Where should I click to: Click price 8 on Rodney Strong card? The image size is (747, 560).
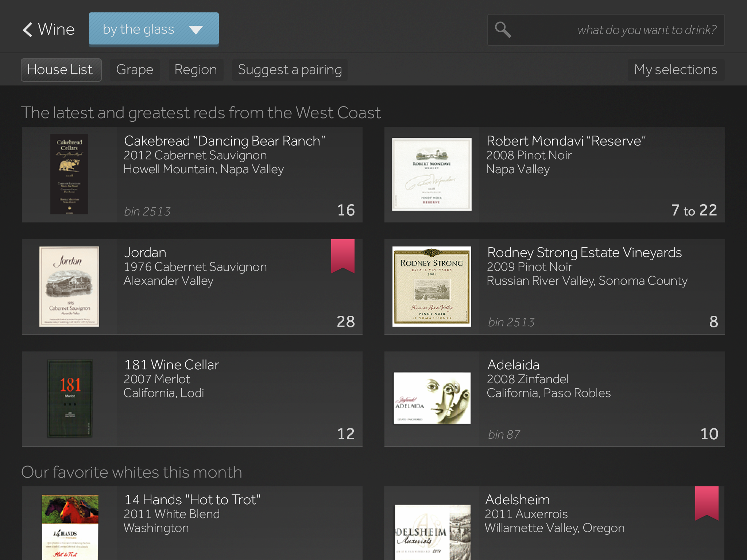tap(714, 322)
